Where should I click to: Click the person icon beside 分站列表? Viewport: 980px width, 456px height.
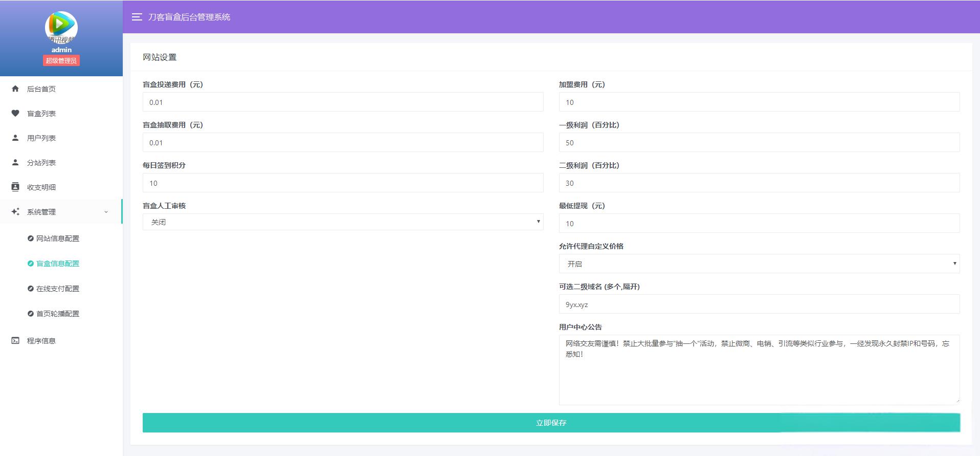(15, 162)
